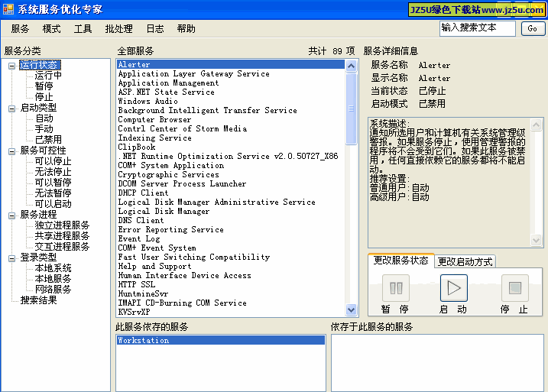Image resolution: width=548 pixels, height=392 pixels.
Task: Open the 帮助 menu
Action: pos(186,28)
